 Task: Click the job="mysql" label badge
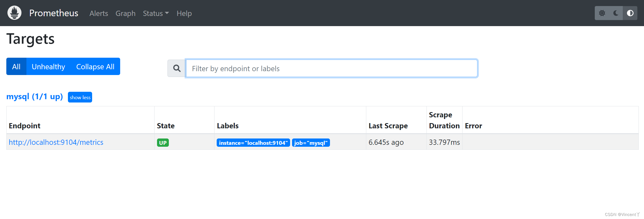tap(311, 143)
